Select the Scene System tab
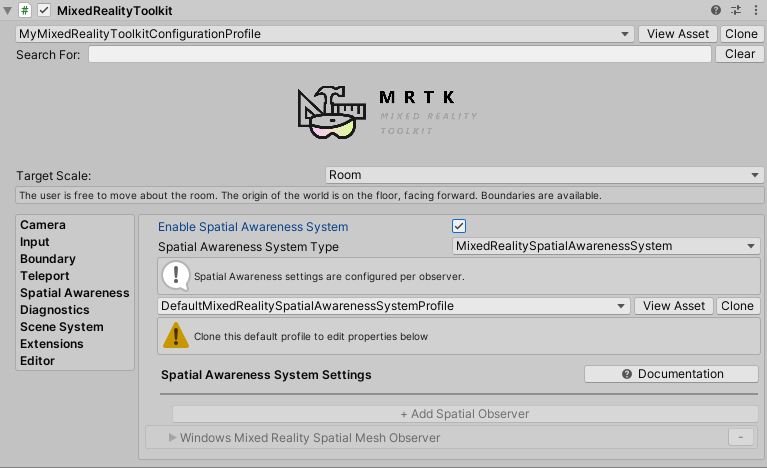767x468 pixels. coord(62,327)
